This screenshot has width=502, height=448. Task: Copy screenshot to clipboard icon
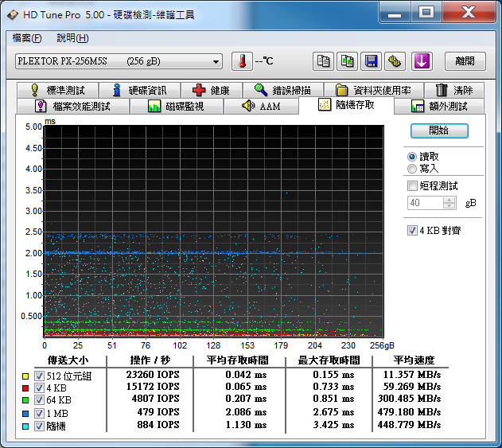[347, 61]
